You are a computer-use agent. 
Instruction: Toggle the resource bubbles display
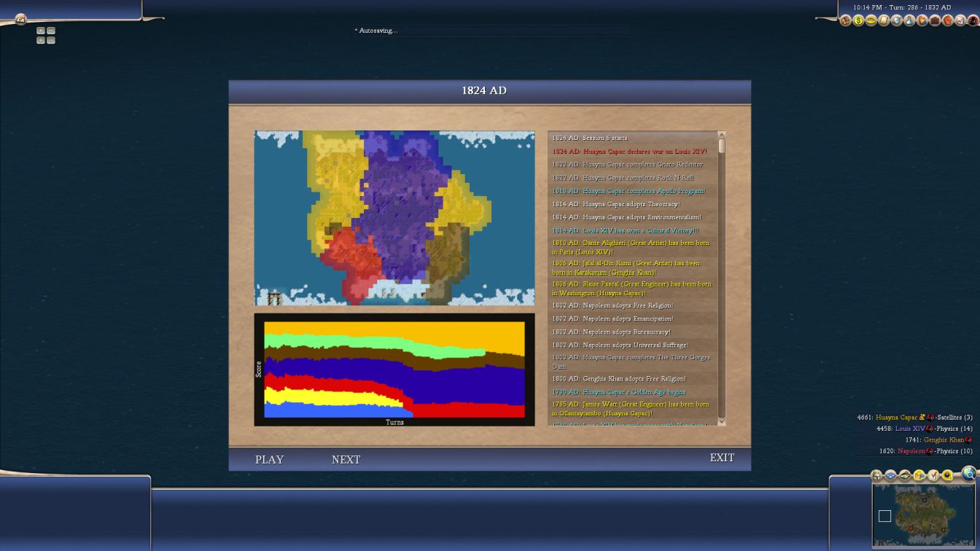coord(947,475)
